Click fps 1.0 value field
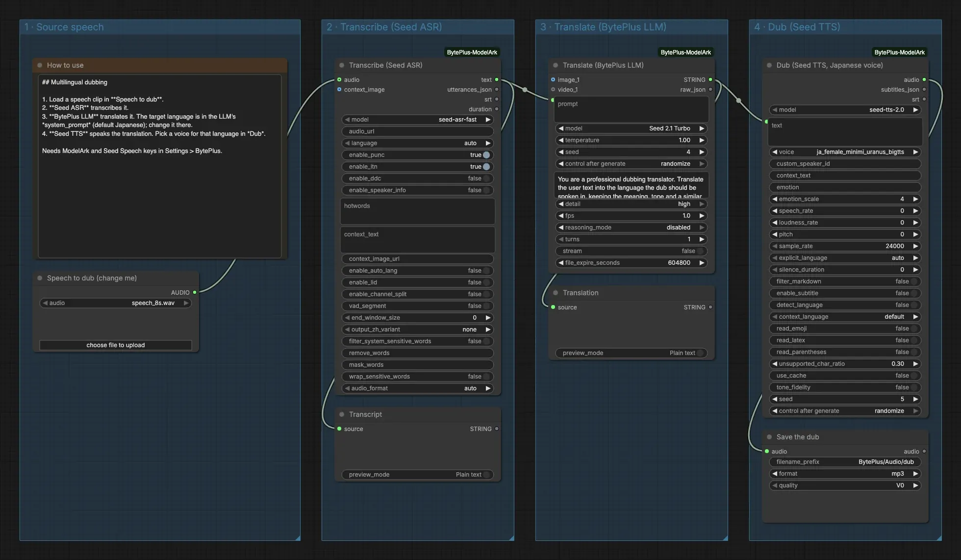 pos(632,216)
